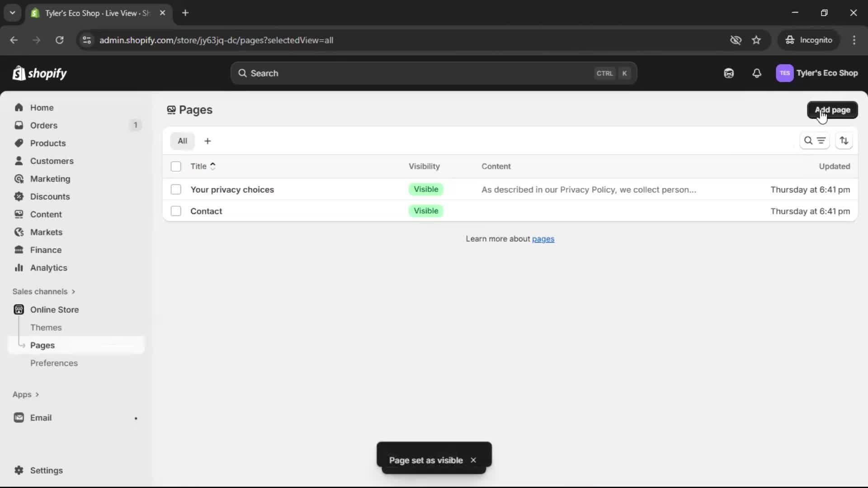Switch to the All tab

pos(182,141)
